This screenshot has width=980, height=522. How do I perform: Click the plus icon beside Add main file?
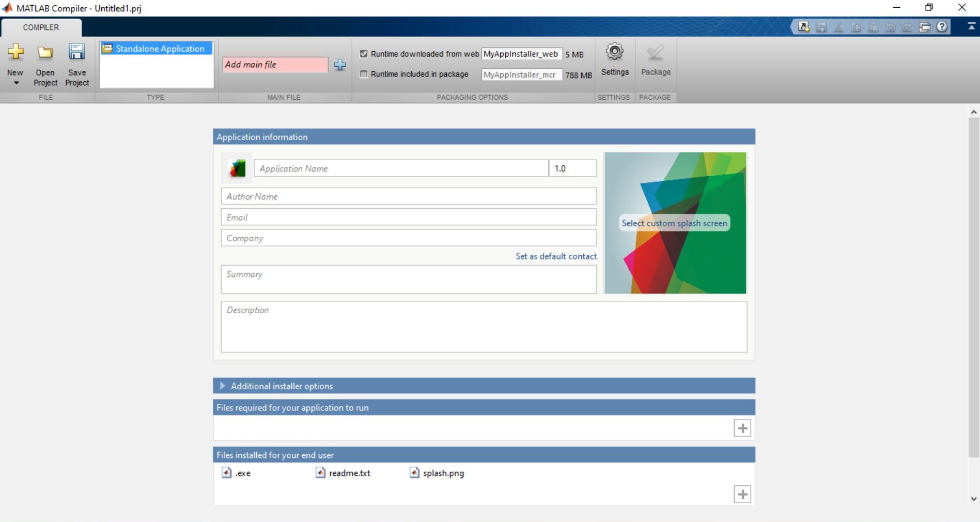pos(340,65)
